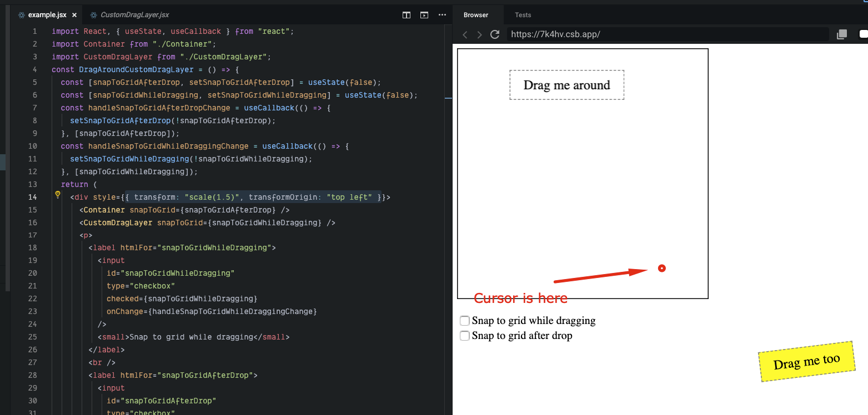Screen dimensions: 868x415
Task: Enable Snap to grid after drop
Action: click(464, 336)
